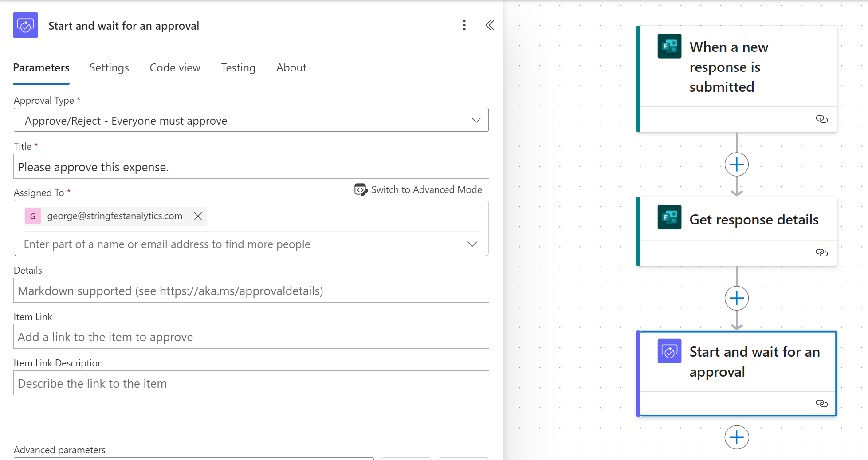Add step below the approval action
868x460 pixels.
point(737,437)
